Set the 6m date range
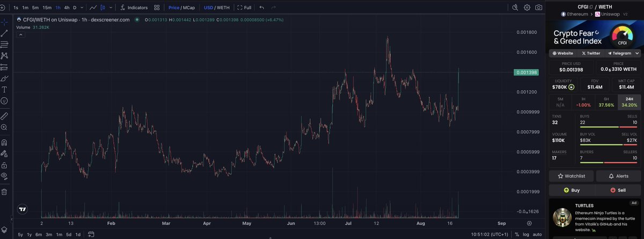644x239 pixels. point(39,234)
